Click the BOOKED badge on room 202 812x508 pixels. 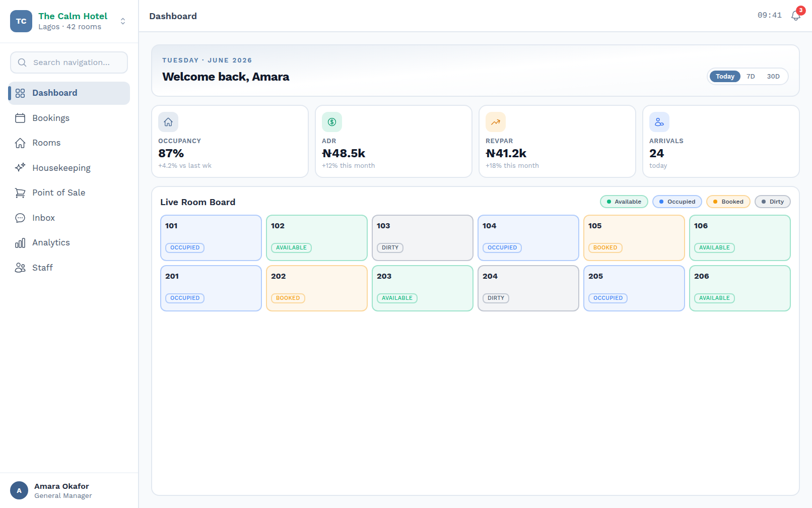click(x=288, y=298)
